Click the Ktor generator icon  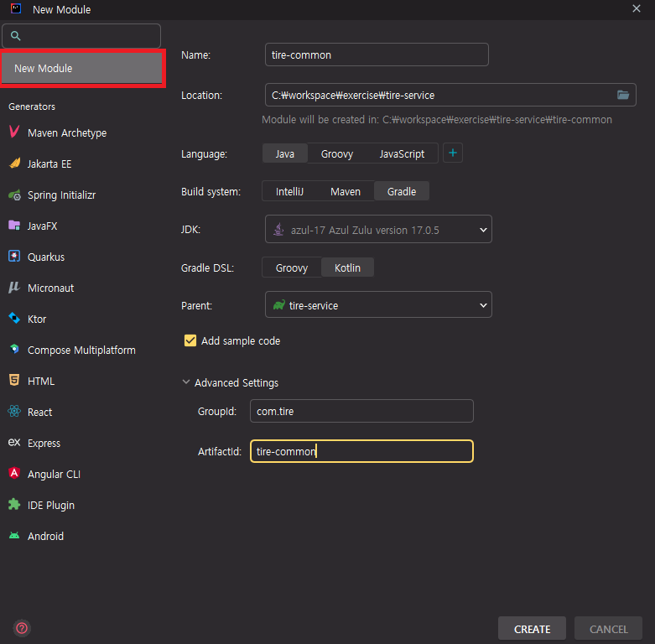(14, 319)
